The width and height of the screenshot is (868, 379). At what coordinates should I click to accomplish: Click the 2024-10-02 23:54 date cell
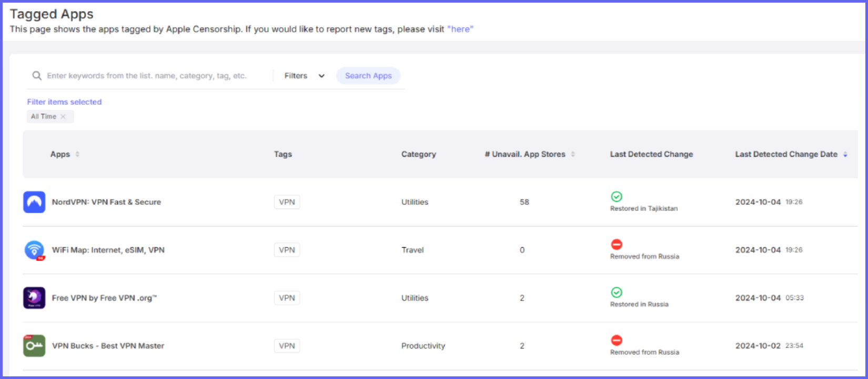coord(769,346)
